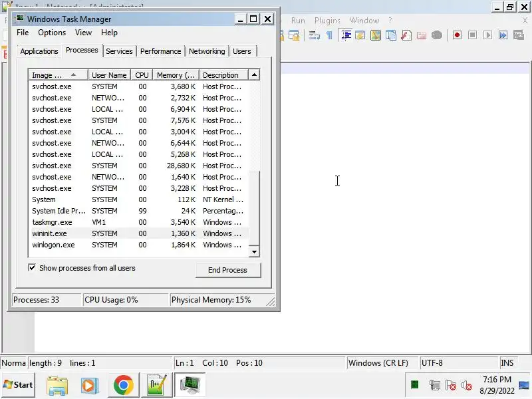The image size is (532, 399).
Task: Open the Notepad++ Plugins menu
Action: point(327,21)
